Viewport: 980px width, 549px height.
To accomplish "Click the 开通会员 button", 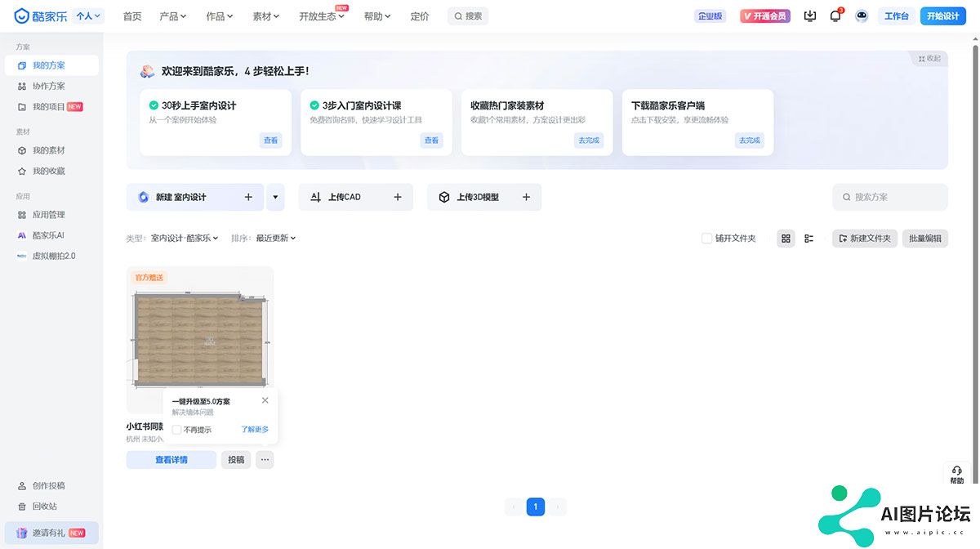I will pyautogui.click(x=765, y=16).
